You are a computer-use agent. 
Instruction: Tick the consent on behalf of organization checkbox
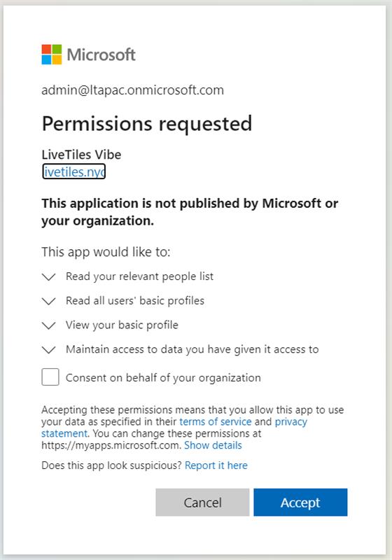tap(50, 377)
